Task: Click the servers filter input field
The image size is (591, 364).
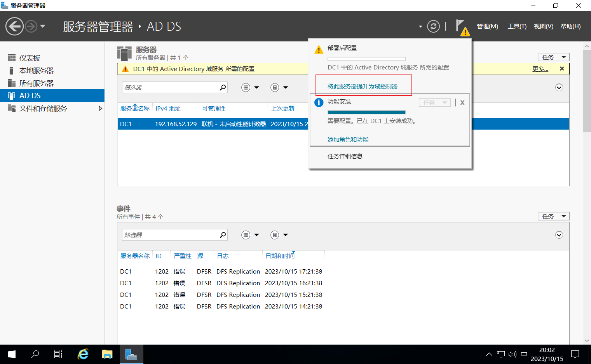Action: [x=171, y=87]
